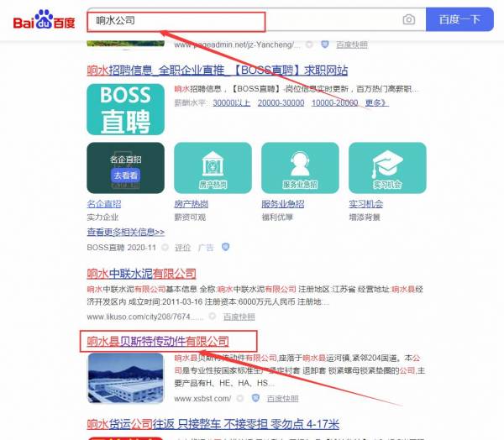504x440 pixels.
Task: Click the shield icon after 广告 label
Action: pyautogui.click(x=225, y=248)
